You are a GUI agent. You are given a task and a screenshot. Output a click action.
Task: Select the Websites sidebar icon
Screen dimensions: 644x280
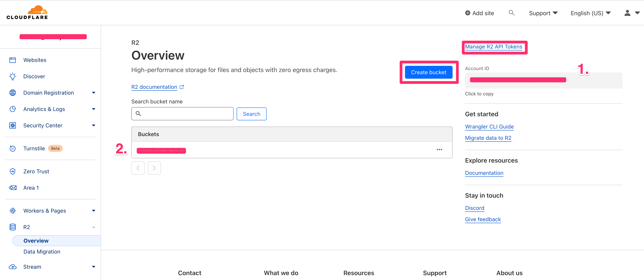[12, 60]
